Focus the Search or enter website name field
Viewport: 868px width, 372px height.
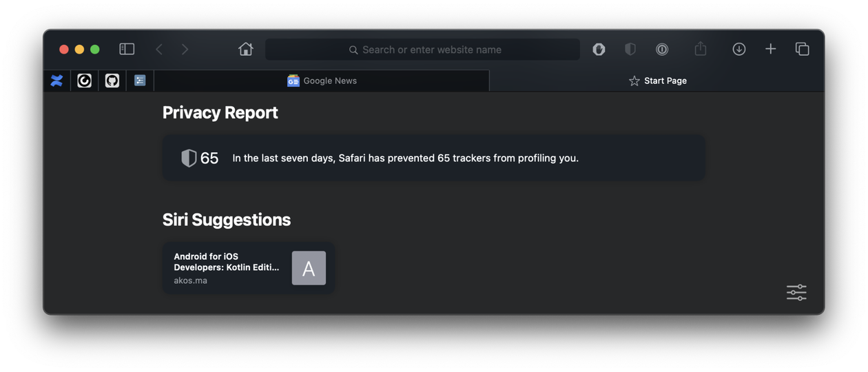tap(422, 50)
